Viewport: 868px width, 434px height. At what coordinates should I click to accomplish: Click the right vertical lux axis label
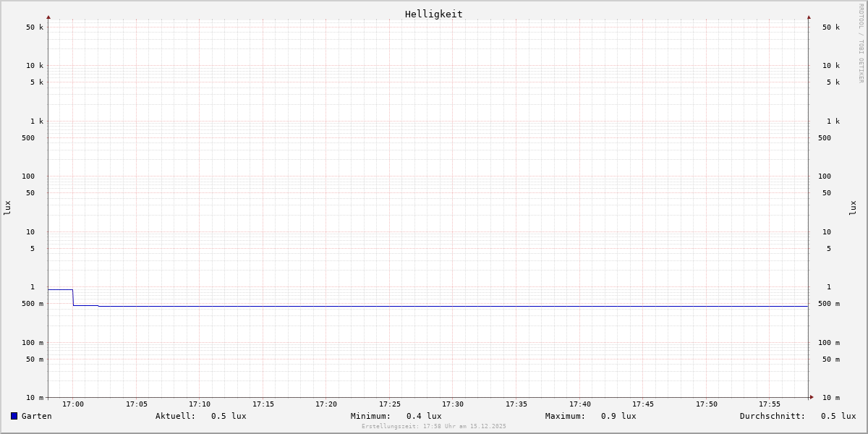coord(854,208)
